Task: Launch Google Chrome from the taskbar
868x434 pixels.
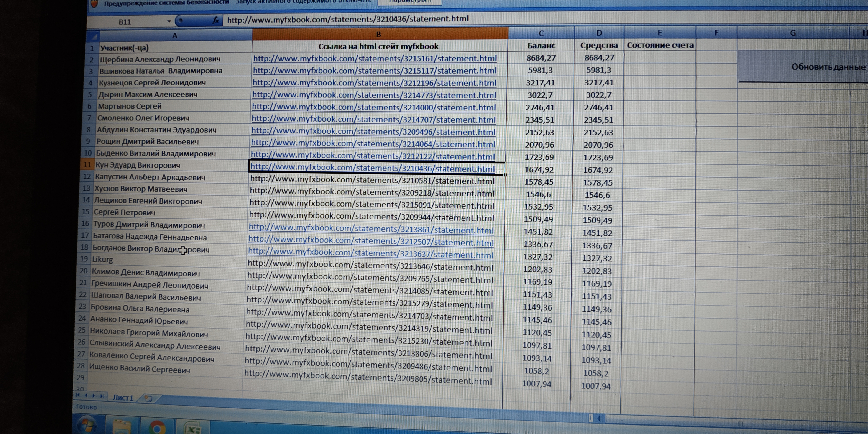Action: [x=157, y=428]
